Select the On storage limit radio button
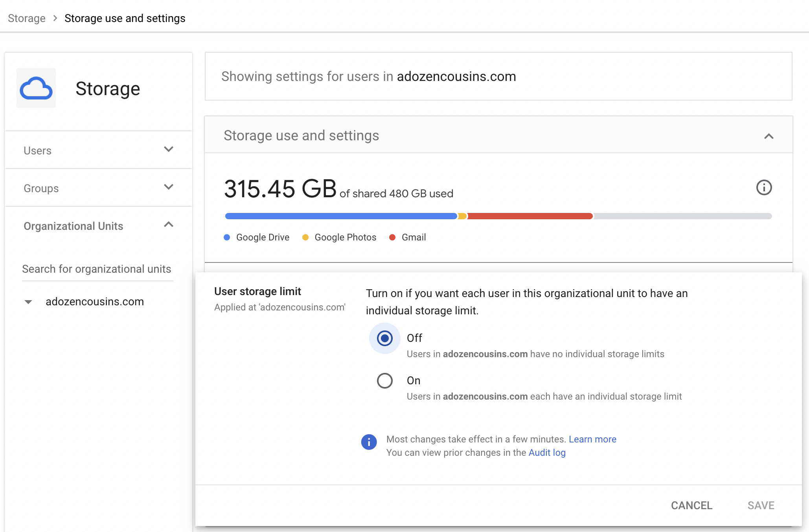 [384, 381]
